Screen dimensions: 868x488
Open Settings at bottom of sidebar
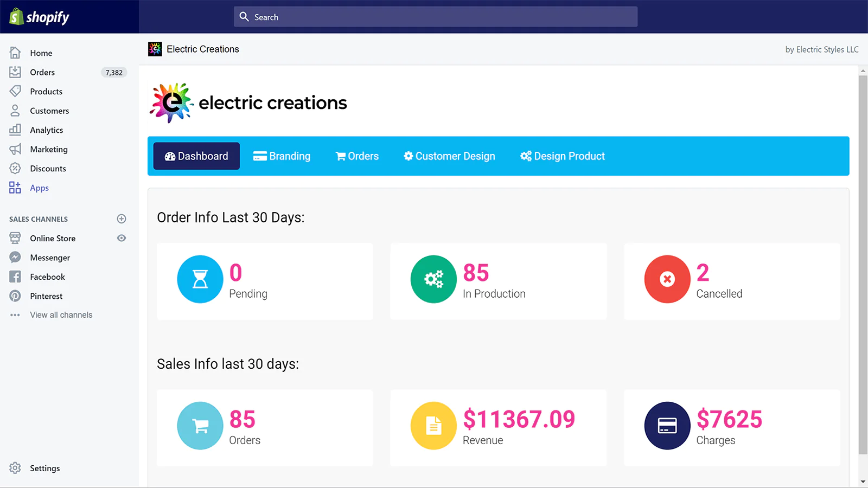[44, 468]
